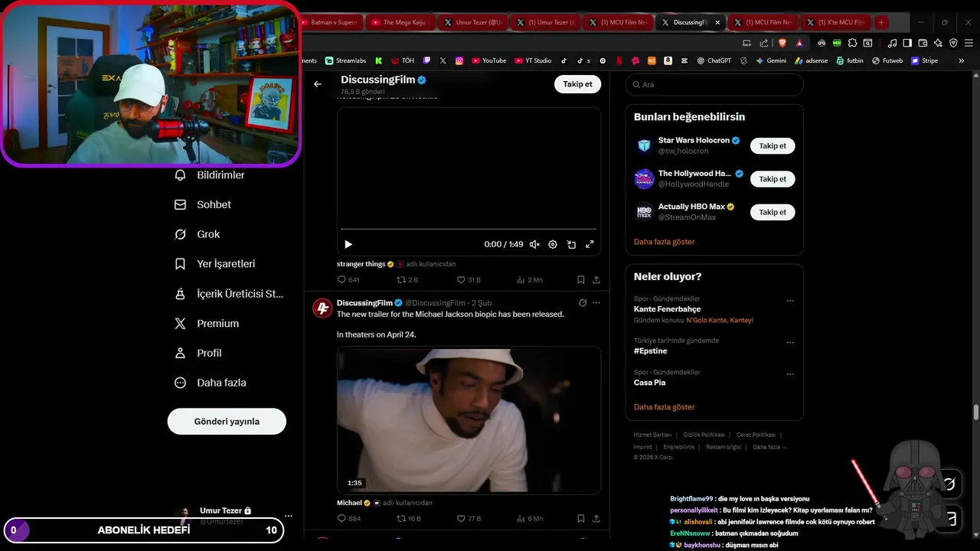The width and height of the screenshot is (980, 551).
Task: Open a new browser tab
Action: (x=881, y=22)
